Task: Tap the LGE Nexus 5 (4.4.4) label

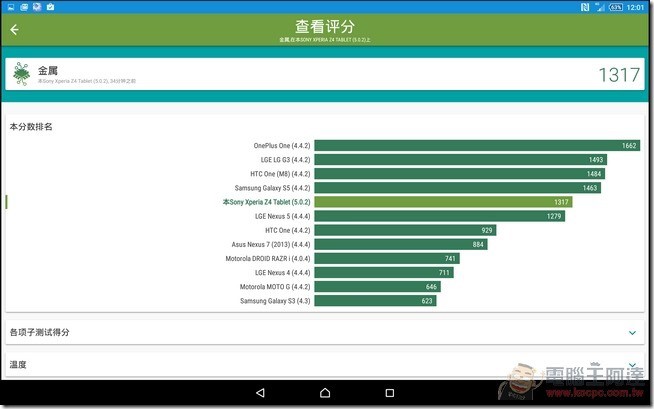Action: (283, 216)
